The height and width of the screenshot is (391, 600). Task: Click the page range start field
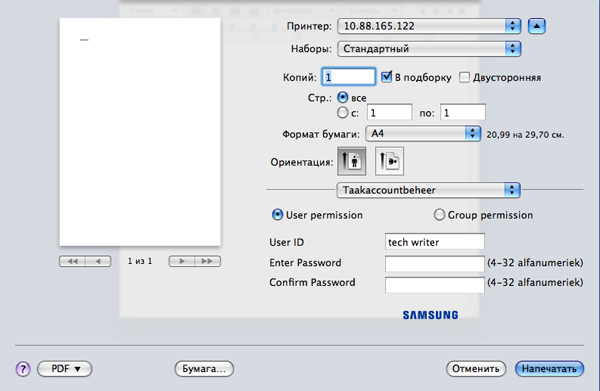click(x=390, y=113)
